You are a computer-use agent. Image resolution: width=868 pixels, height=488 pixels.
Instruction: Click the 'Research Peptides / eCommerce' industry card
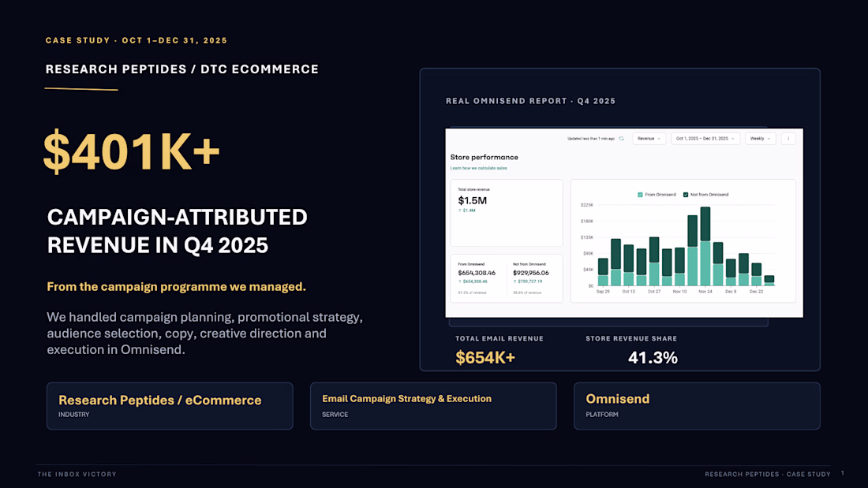tap(170, 406)
